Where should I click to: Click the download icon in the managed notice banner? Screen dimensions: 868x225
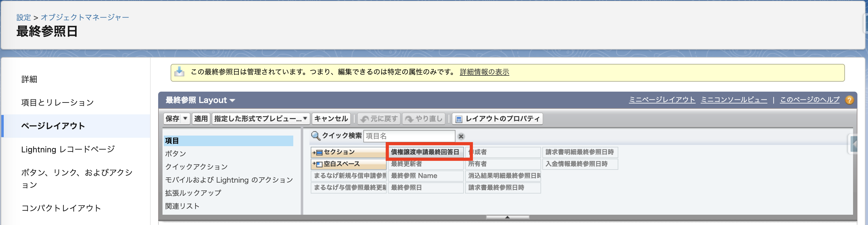coord(179,72)
